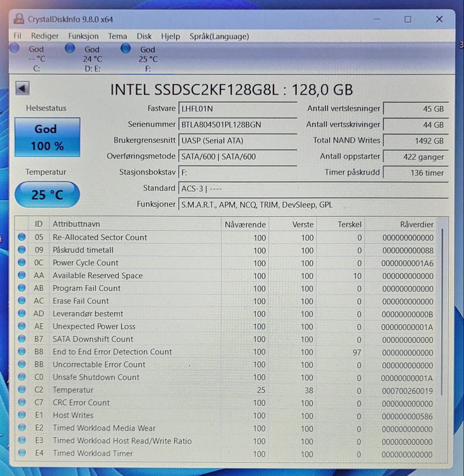Open the Språk(Language) menu
This screenshot has height=476, width=464.
pos(219,36)
